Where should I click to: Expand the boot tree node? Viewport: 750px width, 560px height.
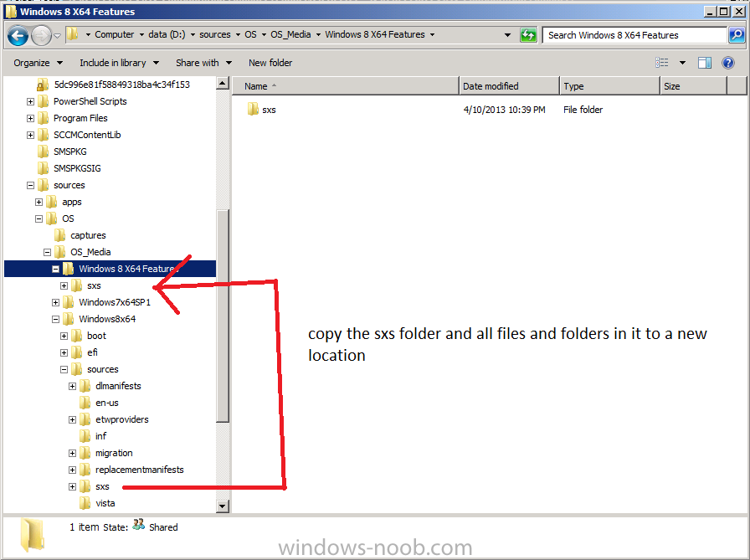pos(64,336)
